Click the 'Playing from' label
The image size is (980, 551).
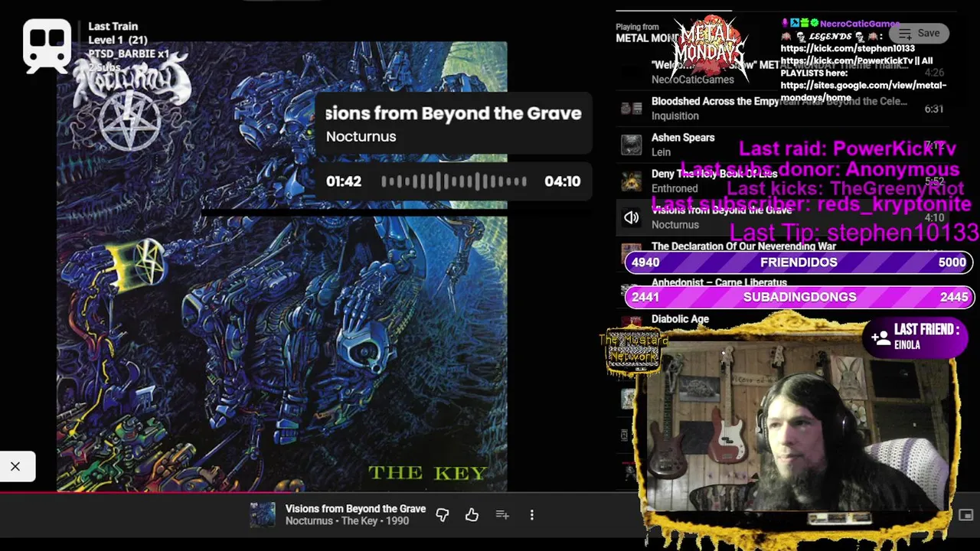point(637,27)
